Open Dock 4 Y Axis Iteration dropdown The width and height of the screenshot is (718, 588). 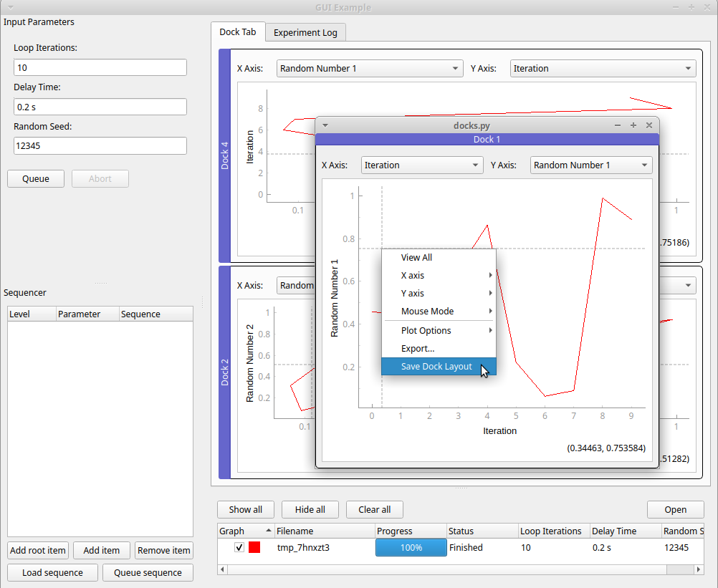point(603,69)
